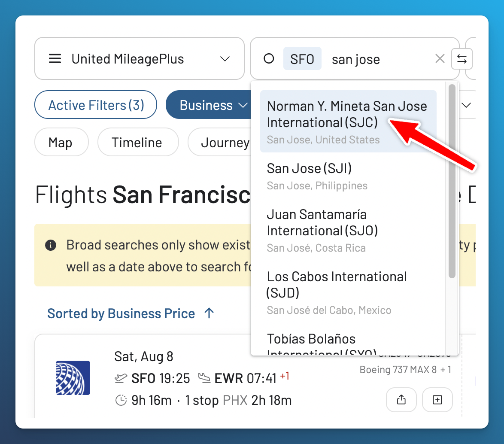504x444 pixels.
Task: Switch to the Timeline view
Action: (x=138, y=142)
